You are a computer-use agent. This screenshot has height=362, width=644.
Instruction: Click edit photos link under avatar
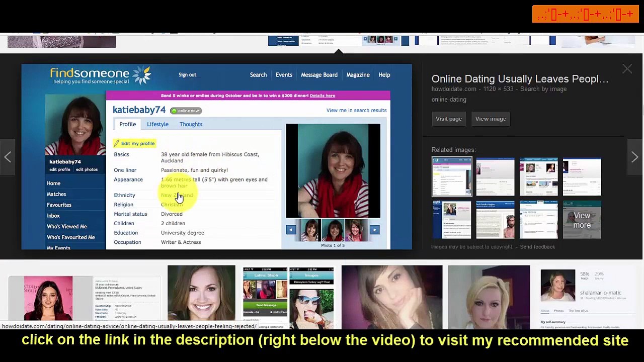[87, 169]
